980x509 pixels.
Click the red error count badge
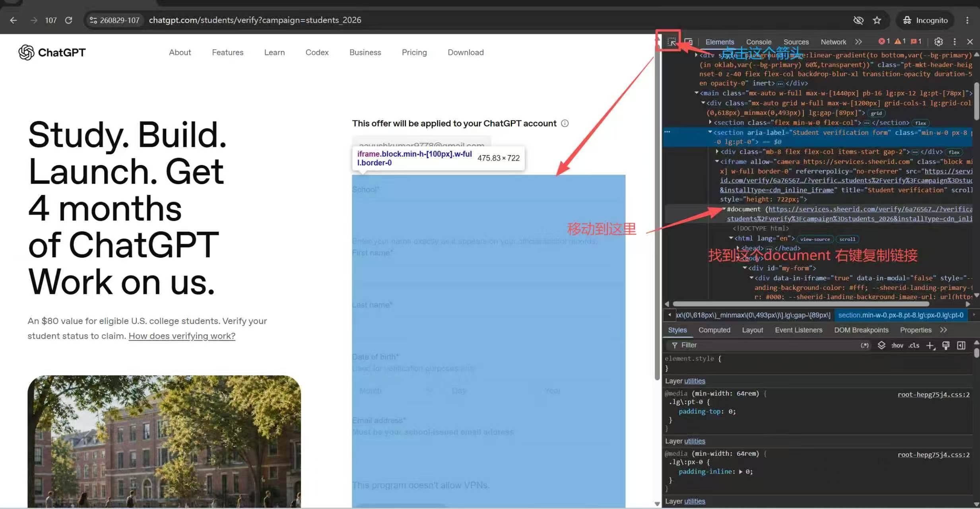884,41
